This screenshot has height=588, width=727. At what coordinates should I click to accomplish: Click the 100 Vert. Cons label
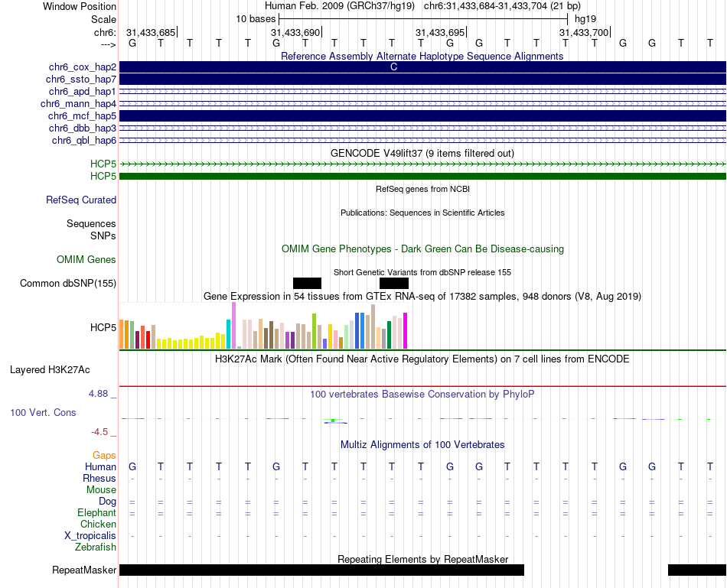(x=43, y=412)
